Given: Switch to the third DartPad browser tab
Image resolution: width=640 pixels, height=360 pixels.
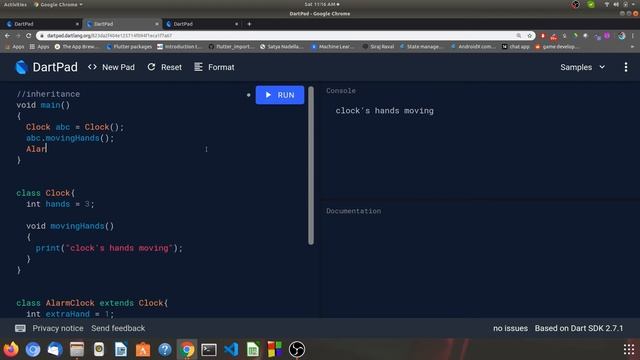Looking at the screenshot, I should pos(202,24).
